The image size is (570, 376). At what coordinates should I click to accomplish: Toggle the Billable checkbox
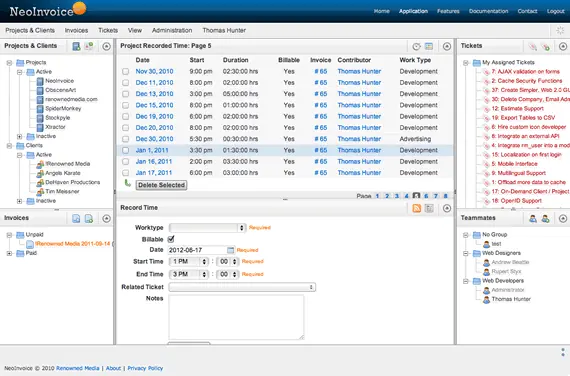pyautogui.click(x=171, y=239)
